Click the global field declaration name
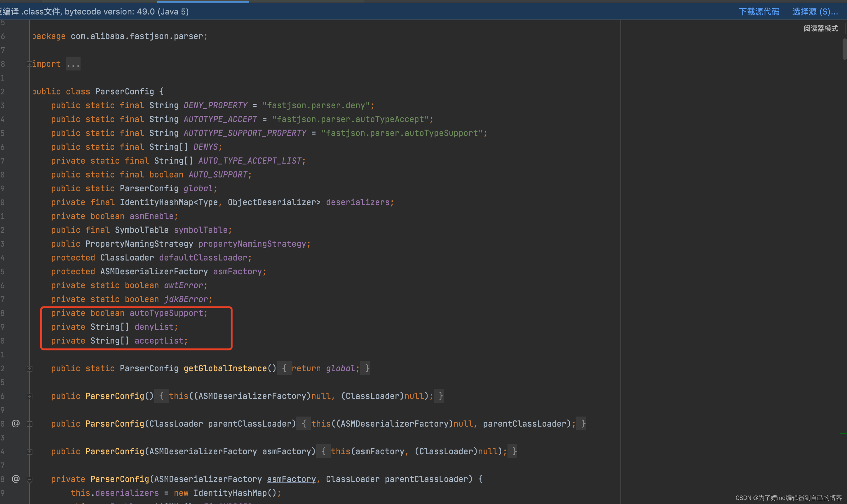Screen dimensions: 847x504 click(x=198, y=188)
